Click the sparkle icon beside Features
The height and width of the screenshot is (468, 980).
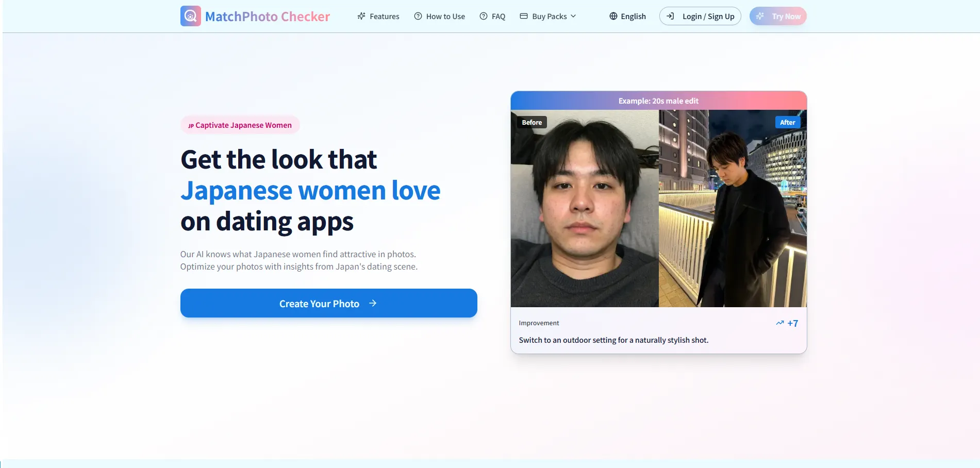tap(361, 16)
